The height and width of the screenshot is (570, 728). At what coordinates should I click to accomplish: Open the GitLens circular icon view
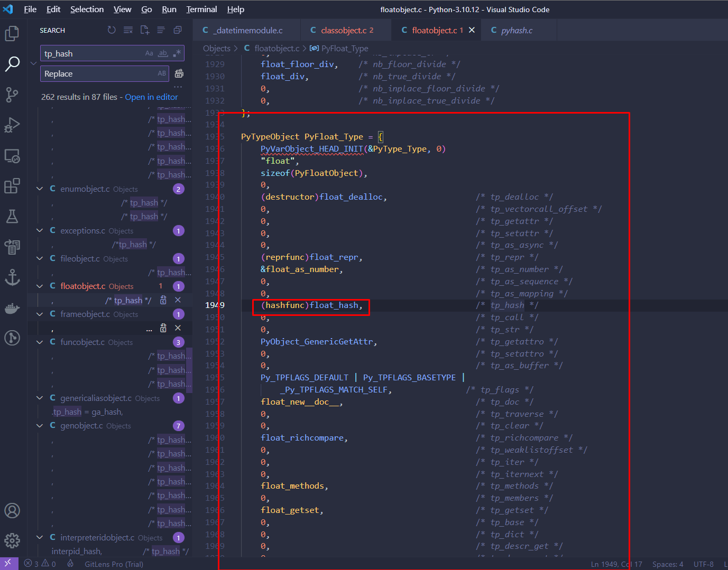12,338
